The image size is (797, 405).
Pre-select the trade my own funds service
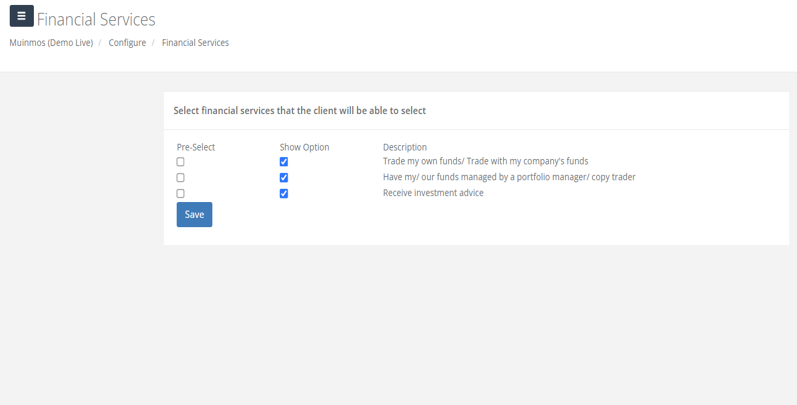(x=181, y=162)
